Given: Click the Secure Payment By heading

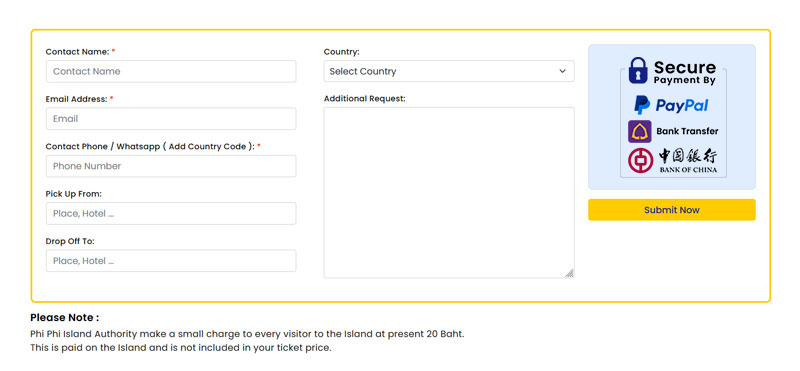Looking at the screenshot, I should coord(685,72).
